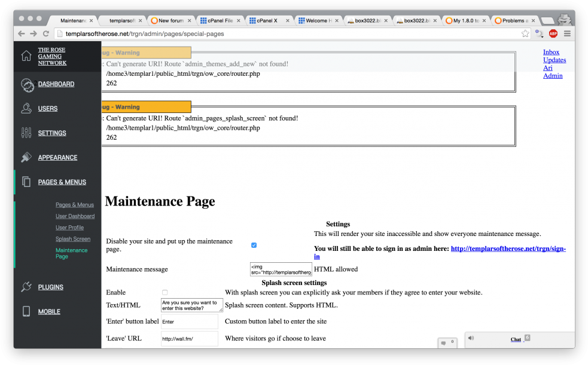
Task: Expand the Pages & Menus section
Action: tap(62, 182)
